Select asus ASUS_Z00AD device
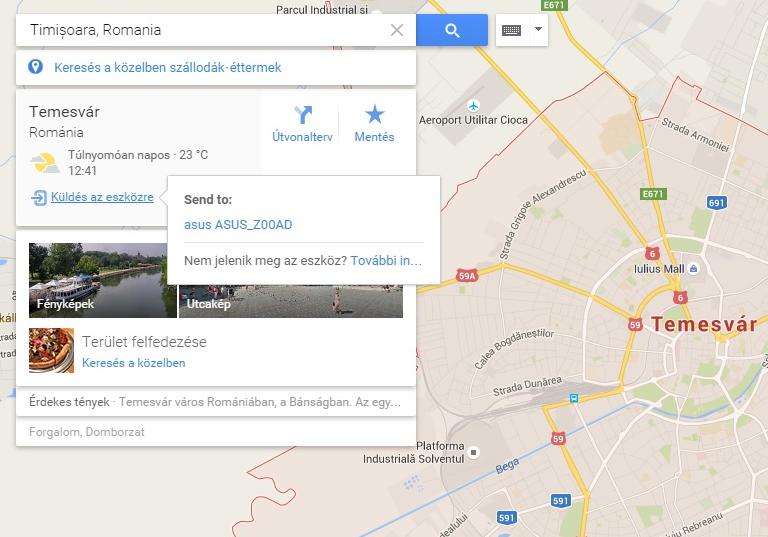Image resolution: width=768 pixels, height=537 pixels. 238,224
